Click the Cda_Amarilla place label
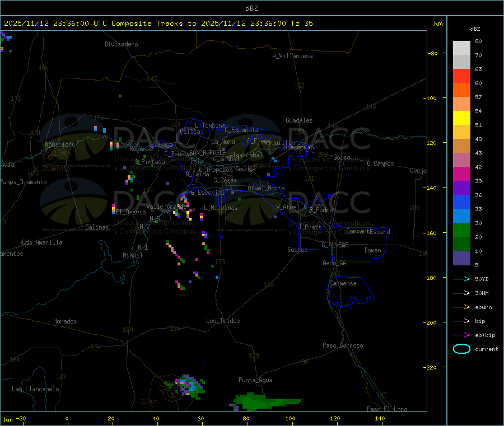Image resolution: width=504 pixels, height=426 pixels. [42, 242]
